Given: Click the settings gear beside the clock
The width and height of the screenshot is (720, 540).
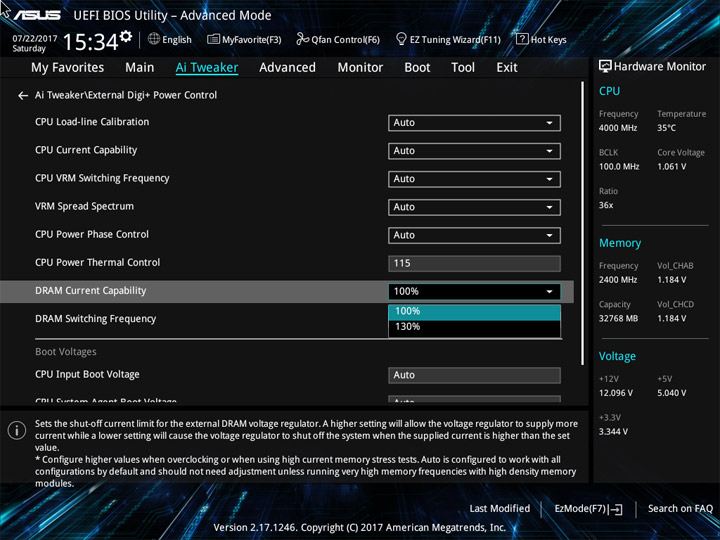Looking at the screenshot, I should [126, 36].
